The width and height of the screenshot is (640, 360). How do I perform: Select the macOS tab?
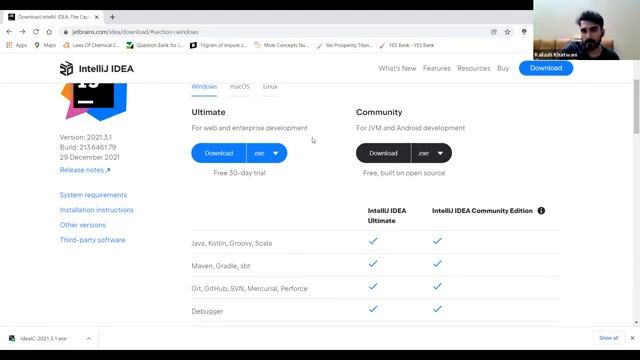240,87
